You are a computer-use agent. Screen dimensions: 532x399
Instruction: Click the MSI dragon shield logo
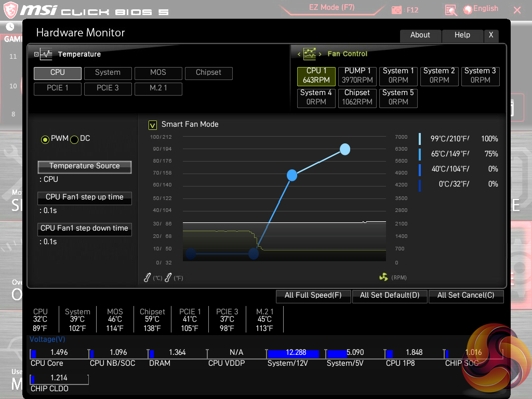(x=11, y=10)
